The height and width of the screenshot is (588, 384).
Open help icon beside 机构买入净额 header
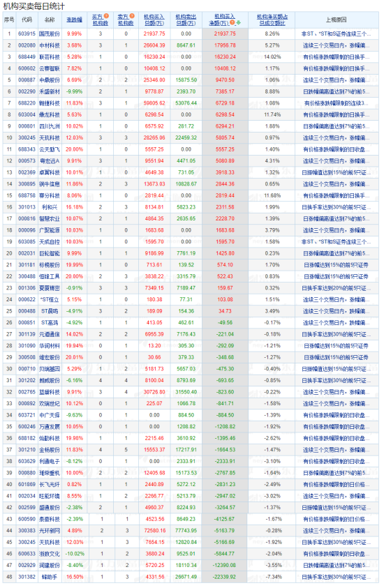click(x=232, y=23)
